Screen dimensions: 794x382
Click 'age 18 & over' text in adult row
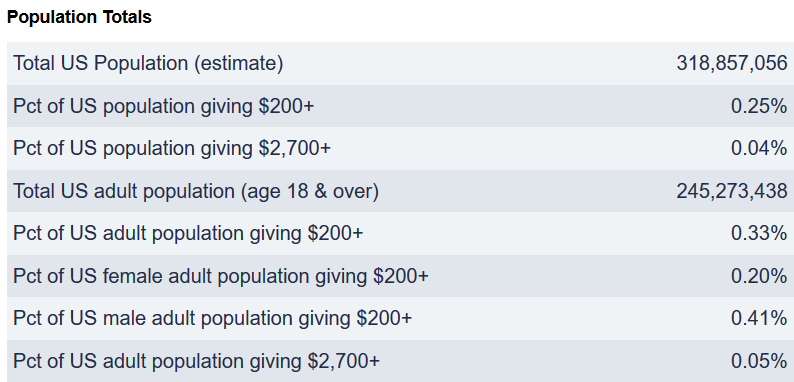pyautogui.click(x=309, y=192)
